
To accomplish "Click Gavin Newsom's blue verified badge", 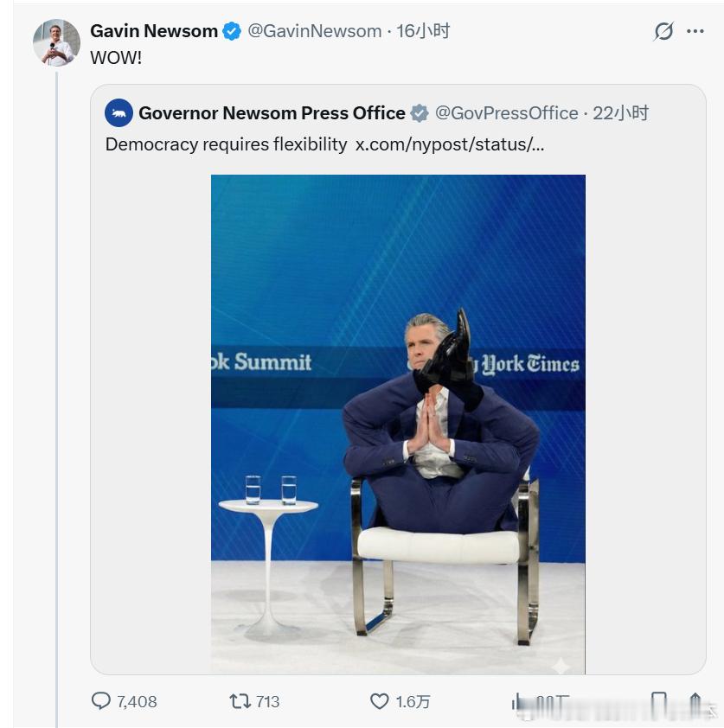I will [x=232, y=31].
